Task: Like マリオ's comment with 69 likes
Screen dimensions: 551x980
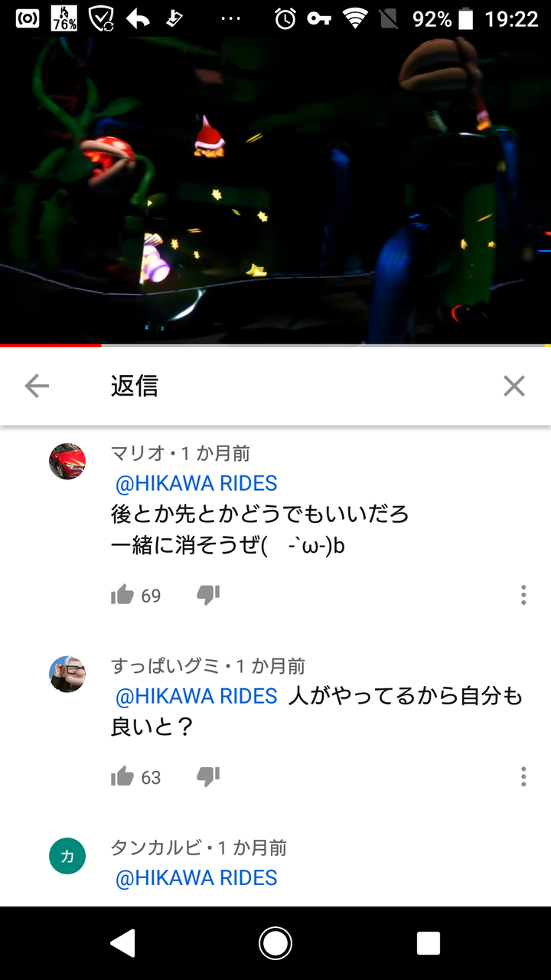Action: click(x=122, y=595)
